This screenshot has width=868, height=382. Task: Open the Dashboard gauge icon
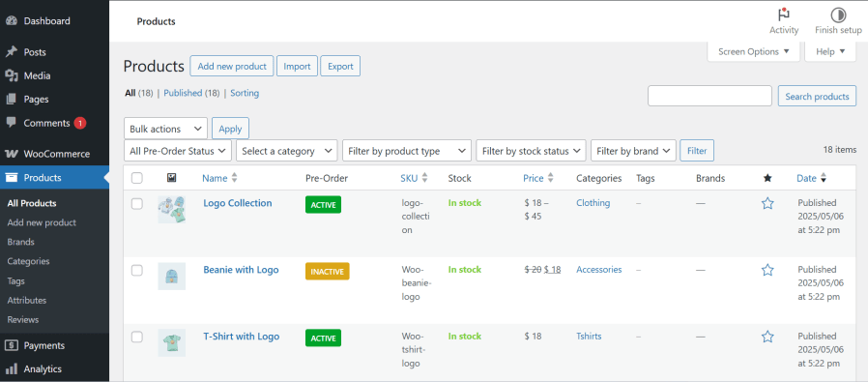click(11, 21)
